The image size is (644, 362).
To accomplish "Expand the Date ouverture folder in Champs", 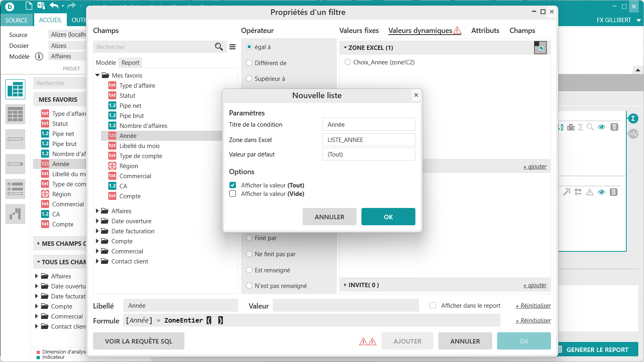I will click(x=97, y=221).
